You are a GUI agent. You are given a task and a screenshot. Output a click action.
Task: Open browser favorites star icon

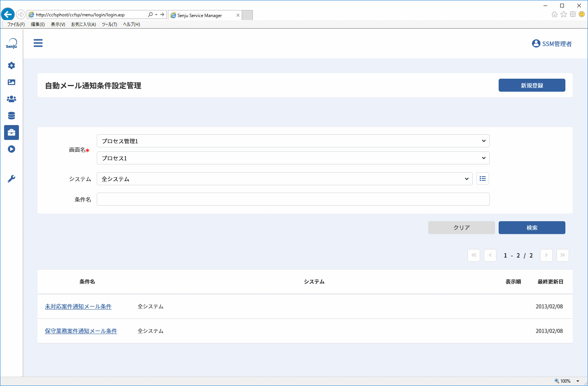click(x=564, y=14)
